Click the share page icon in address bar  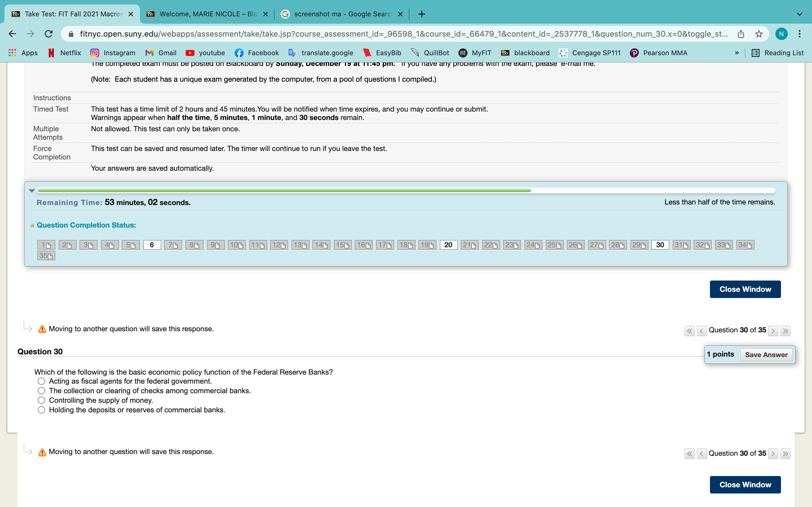tap(741, 34)
